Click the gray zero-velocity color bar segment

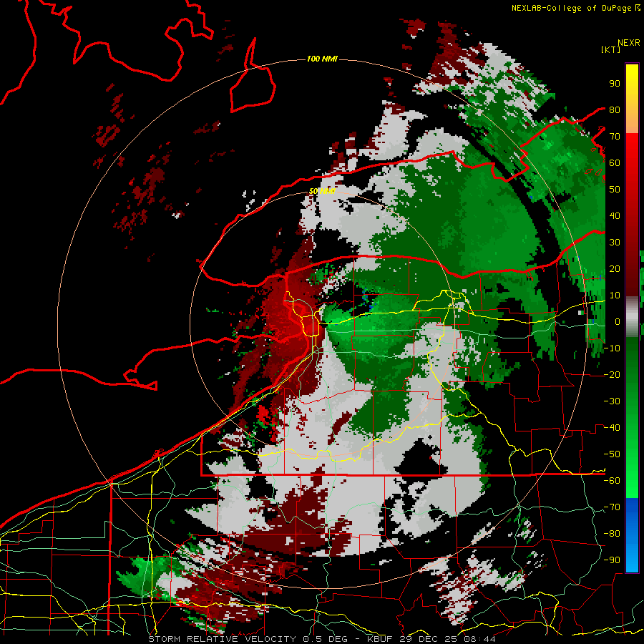[632, 317]
